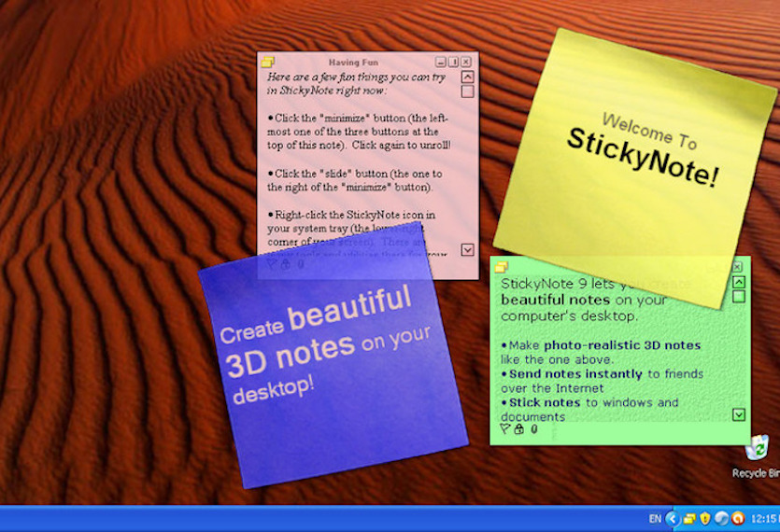Click 'beautiful notes' bold text in green note
Viewport: 780px width, 532px height.
[x=555, y=300]
